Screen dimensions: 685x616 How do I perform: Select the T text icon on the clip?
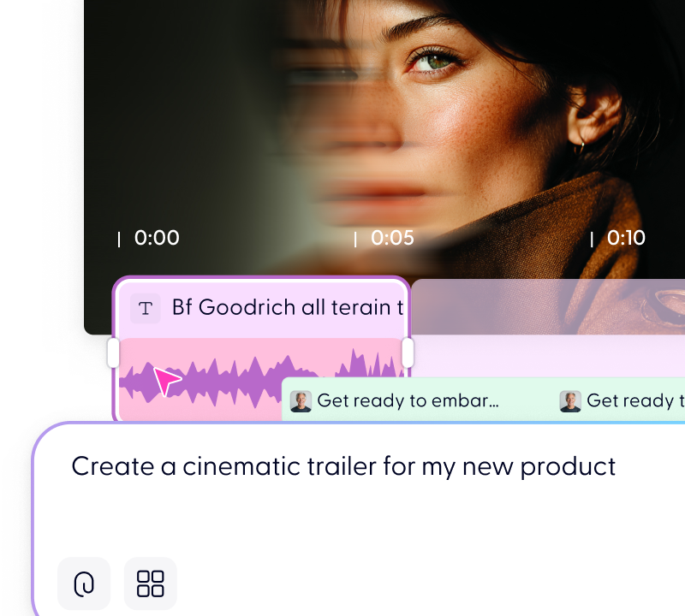(146, 308)
